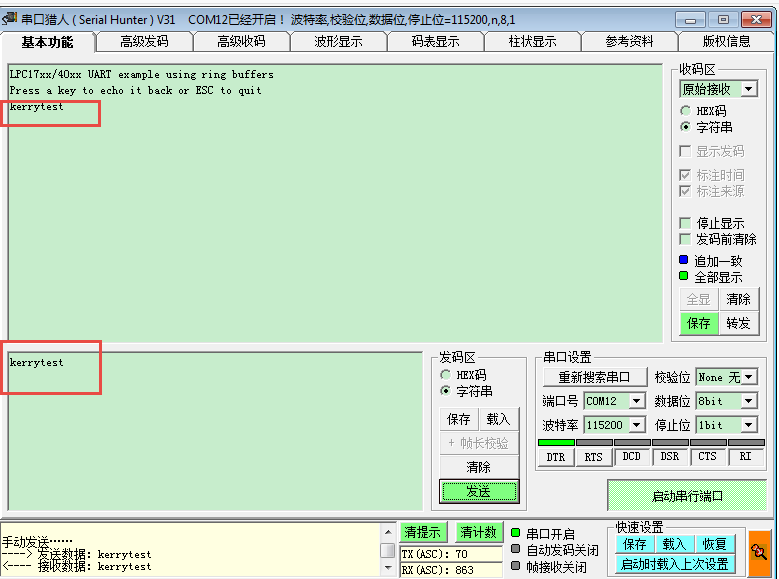This screenshot has height=579, width=779.
Task: Enable the 发码前清除 checkbox
Action: tap(685, 239)
